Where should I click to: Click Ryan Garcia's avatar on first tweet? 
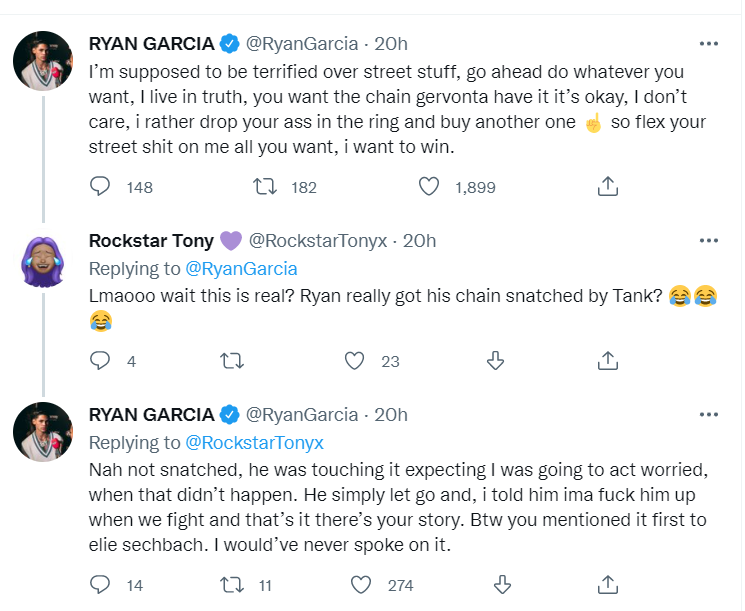tap(43, 62)
